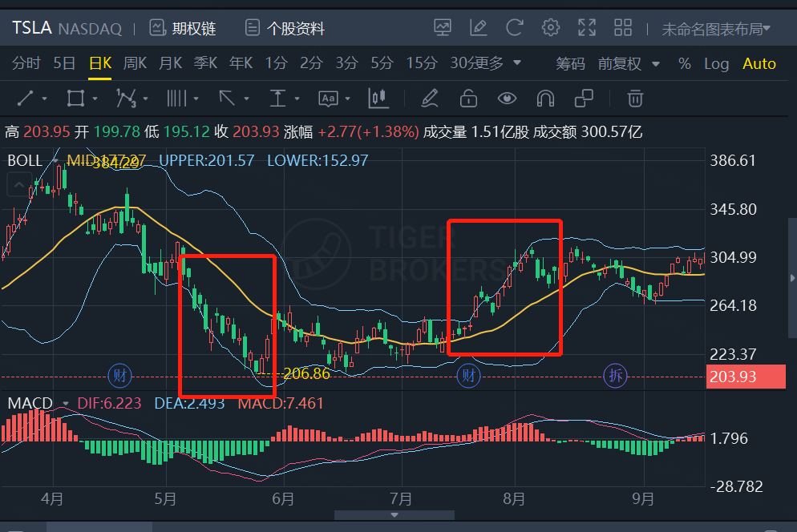The image size is (797, 532).
Task: Open the MACD indicator dropdown
Action: pyautogui.click(x=65, y=404)
